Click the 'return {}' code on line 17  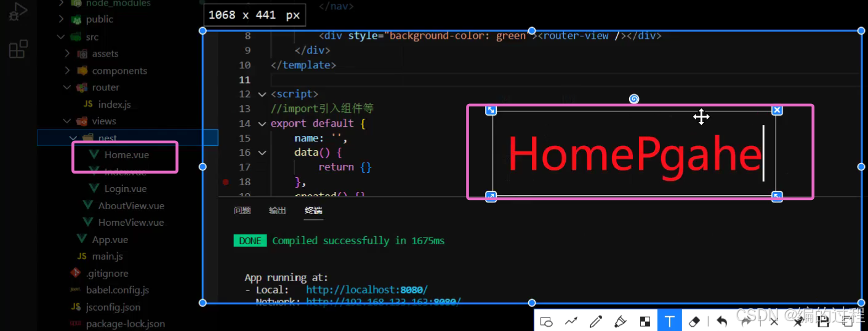(345, 167)
